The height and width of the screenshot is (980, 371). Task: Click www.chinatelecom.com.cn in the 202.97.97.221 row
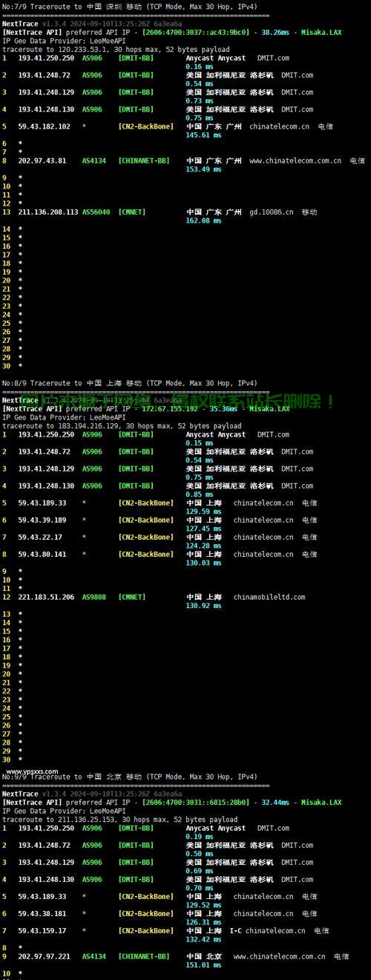(x=279, y=956)
